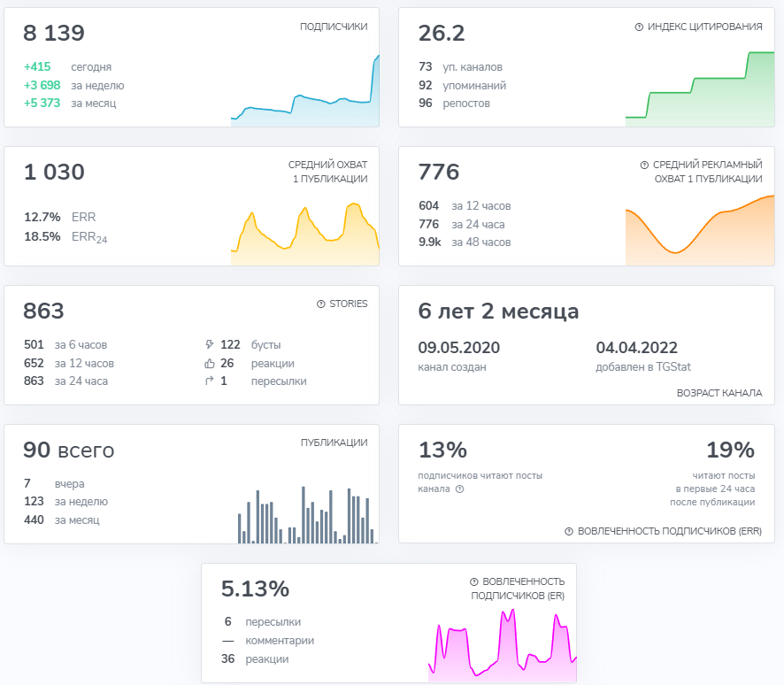Click help icon next to СРЕДНИЙ РЕКЛАМНЫЙ ОХВАТ

click(x=644, y=165)
